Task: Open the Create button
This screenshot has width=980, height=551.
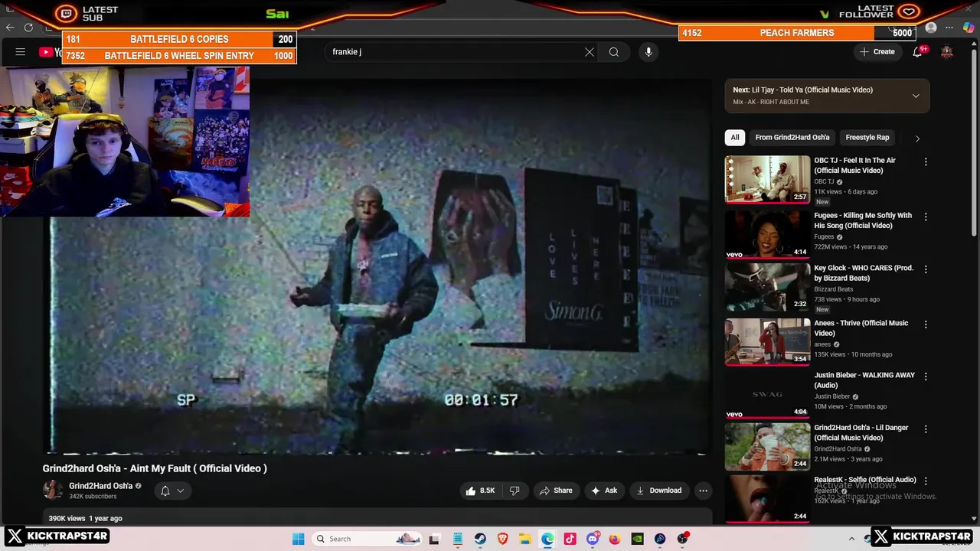Action: 877,52
